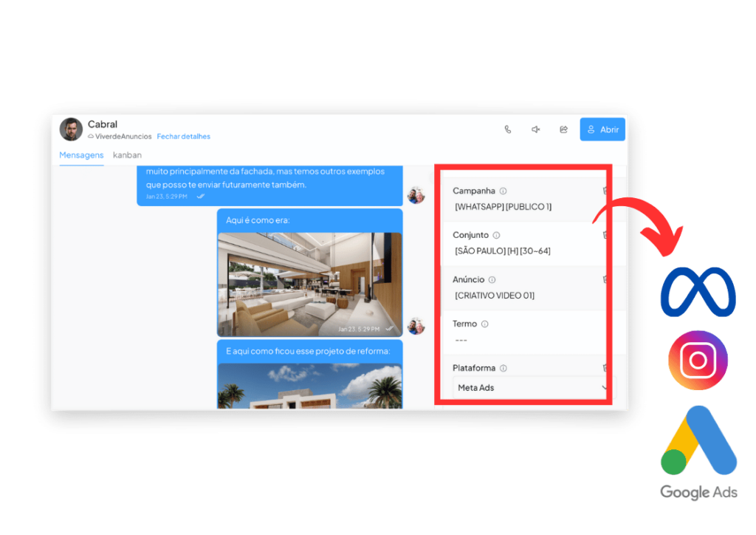The height and width of the screenshot is (535, 756).
Task: Click the empty Termo value field
Action: tap(517, 340)
